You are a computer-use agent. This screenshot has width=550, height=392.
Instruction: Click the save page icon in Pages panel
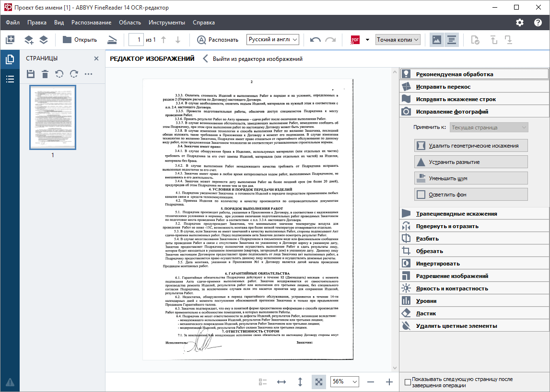(31, 74)
